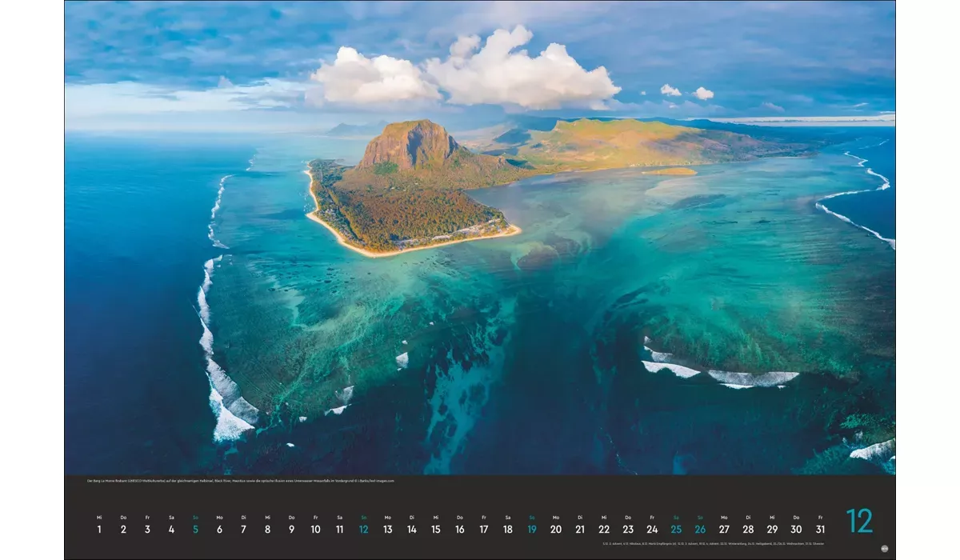
Task: Select the highlighted holiday date 26
Action: [x=700, y=529]
